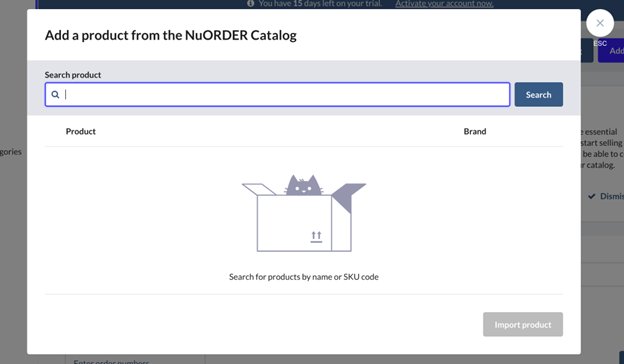Open the Activate your account now link
The height and width of the screenshot is (364, 624).
coord(444,4)
